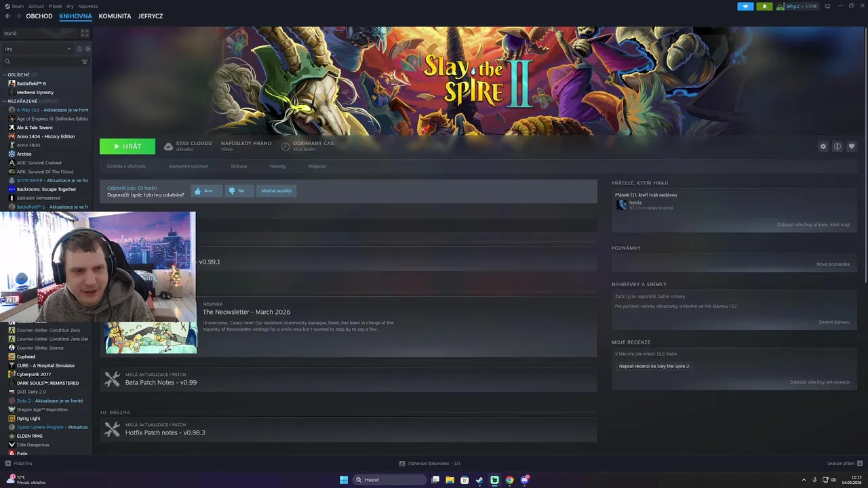Open the Discord taskbar icon
The width and height of the screenshot is (868, 488).
tap(524, 480)
